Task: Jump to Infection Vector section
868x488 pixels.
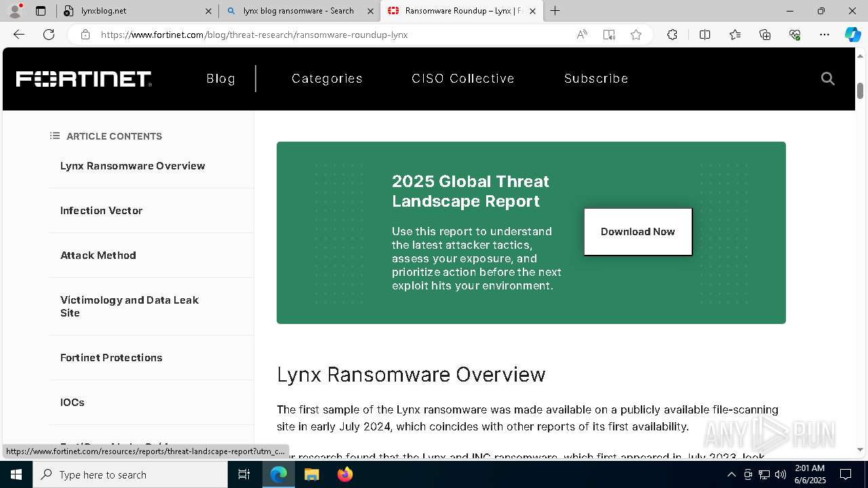Action: coord(102,211)
